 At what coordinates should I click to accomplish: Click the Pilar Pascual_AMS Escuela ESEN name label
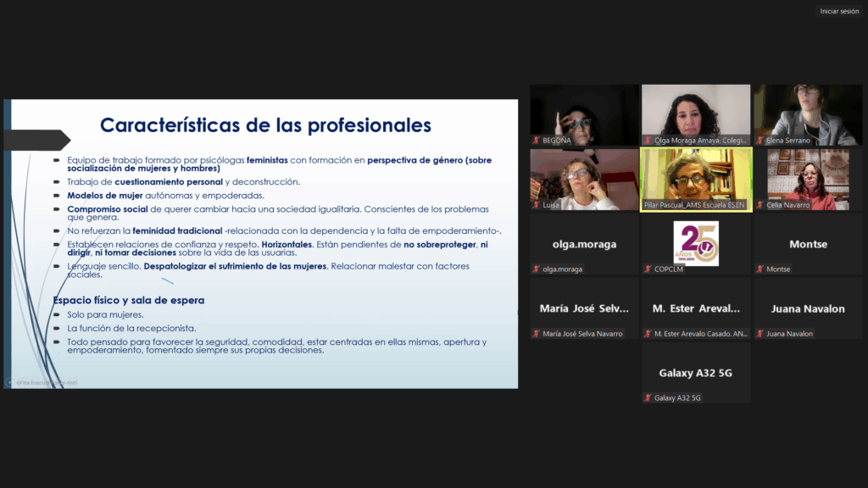693,205
